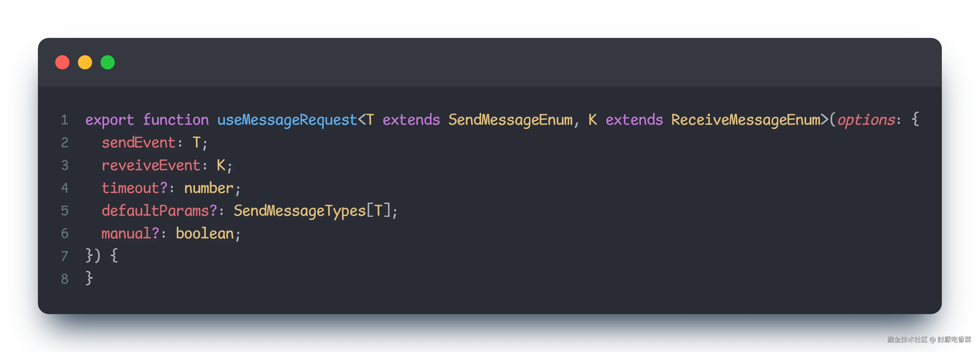Click the reveiveEvent property
Viewport: 980px width, 352px height.
[x=151, y=166]
